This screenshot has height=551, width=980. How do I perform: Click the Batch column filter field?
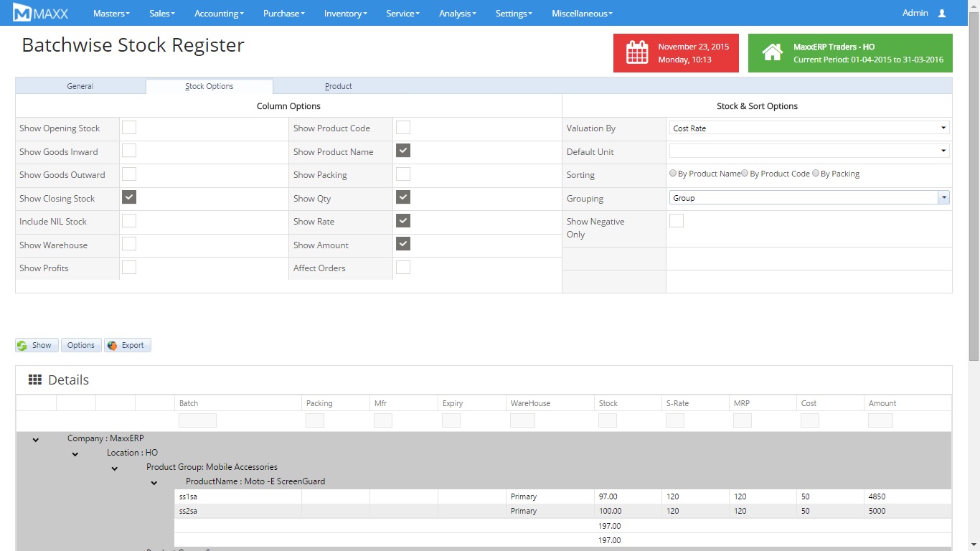coord(197,420)
